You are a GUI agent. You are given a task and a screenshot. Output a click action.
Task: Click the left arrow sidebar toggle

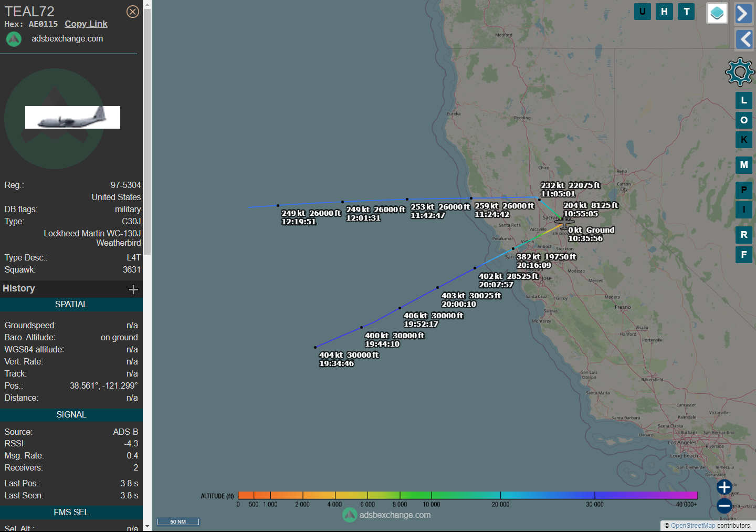click(x=744, y=39)
